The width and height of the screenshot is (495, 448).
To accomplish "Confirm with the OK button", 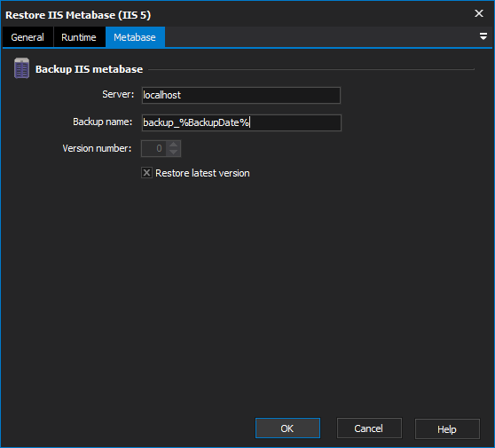I will pos(287,428).
